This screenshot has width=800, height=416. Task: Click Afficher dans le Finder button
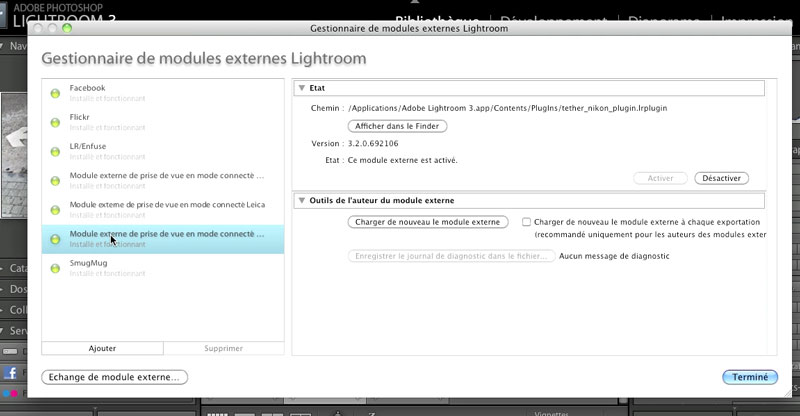pos(397,126)
